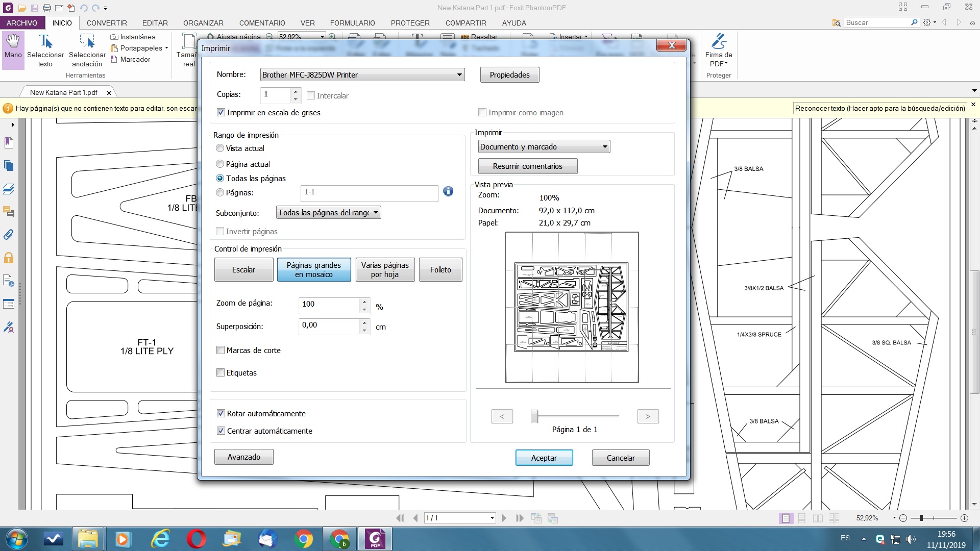Viewport: 980px width, 551px height.
Task: Click the Seleccionar texto tool
Action: [45, 50]
